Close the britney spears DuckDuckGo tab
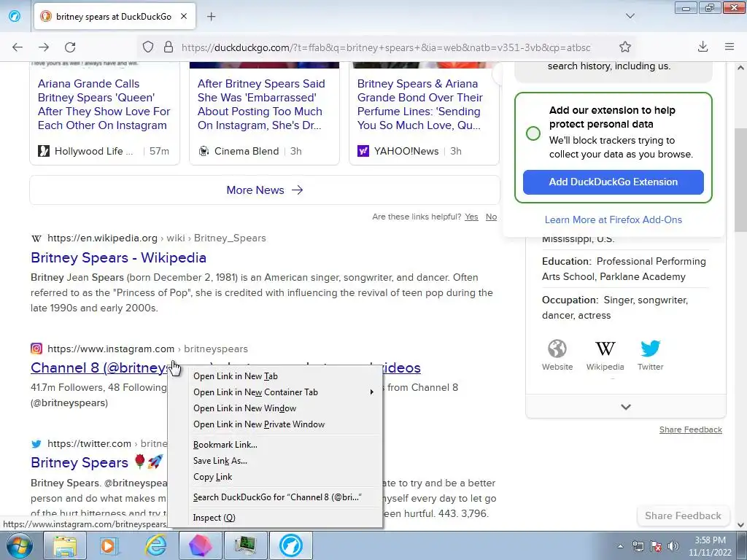747x560 pixels. pyautogui.click(x=184, y=17)
